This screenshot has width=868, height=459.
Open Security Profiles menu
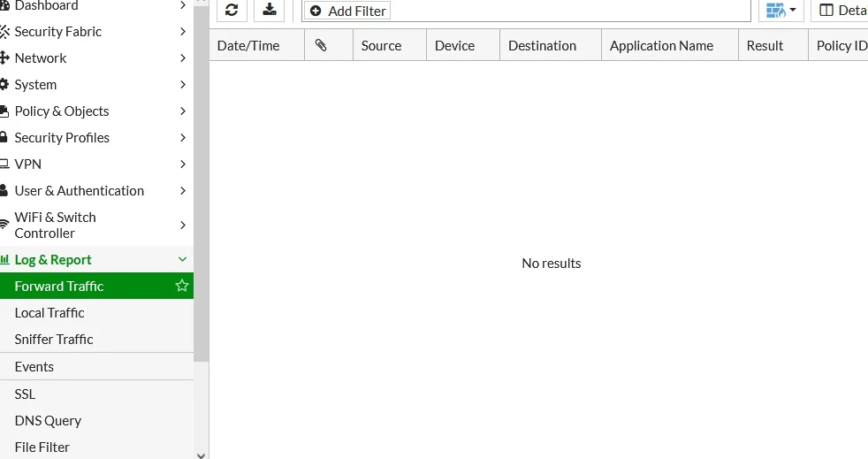[x=97, y=138]
